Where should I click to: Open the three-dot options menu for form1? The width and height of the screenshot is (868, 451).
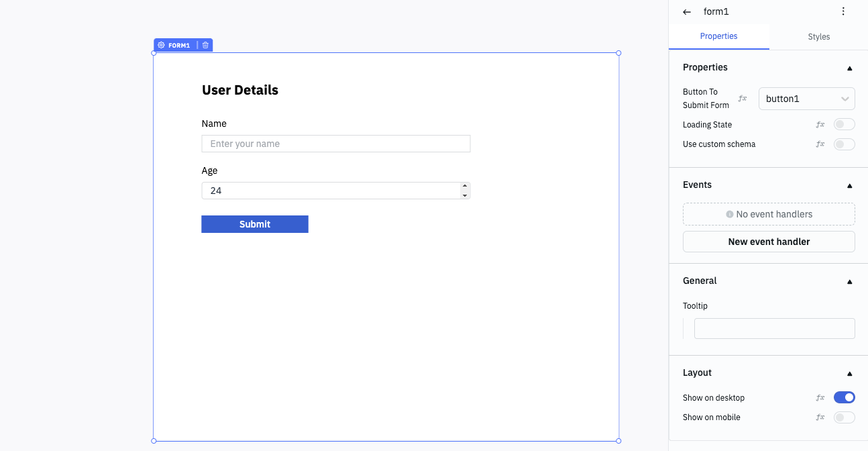[843, 11]
